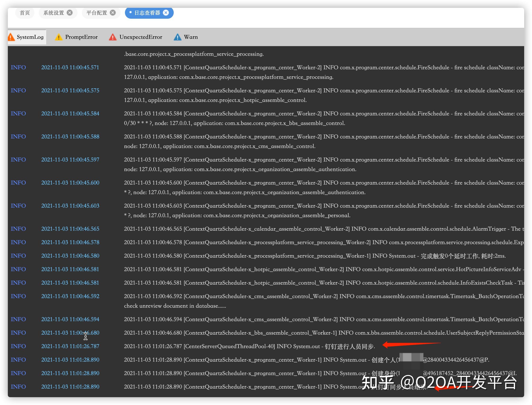Select the SystemLog tab label
The height and width of the screenshot is (405, 532).
click(30, 37)
